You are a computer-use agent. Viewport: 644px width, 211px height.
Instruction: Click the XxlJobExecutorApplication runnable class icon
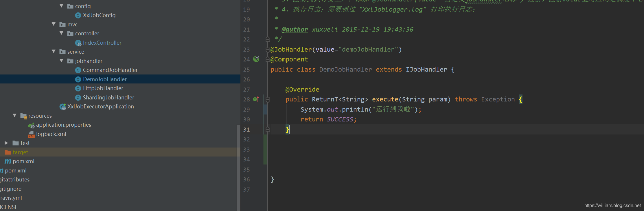[x=62, y=107]
